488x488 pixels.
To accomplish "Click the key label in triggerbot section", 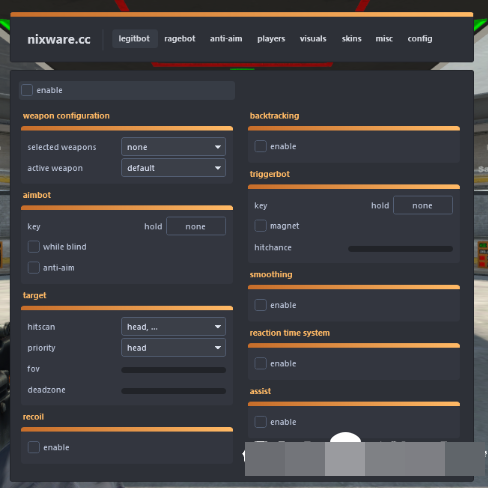I will [x=261, y=206].
